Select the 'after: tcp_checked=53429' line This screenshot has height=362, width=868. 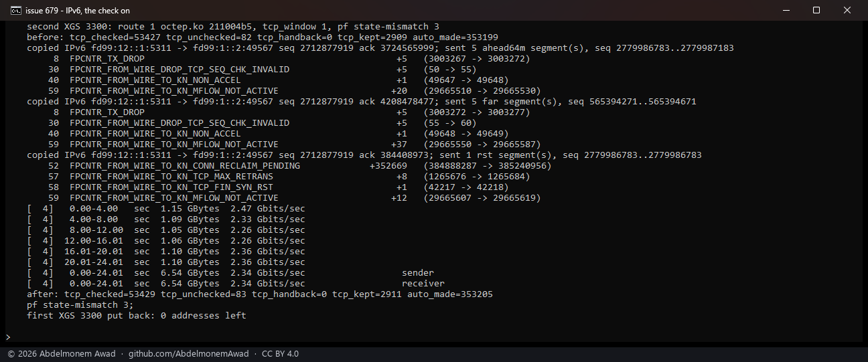pyautogui.click(x=260, y=294)
